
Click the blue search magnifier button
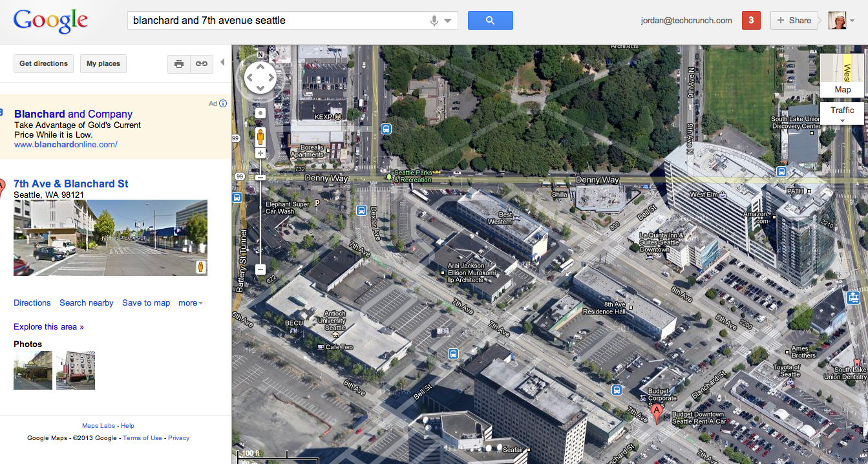tap(490, 20)
